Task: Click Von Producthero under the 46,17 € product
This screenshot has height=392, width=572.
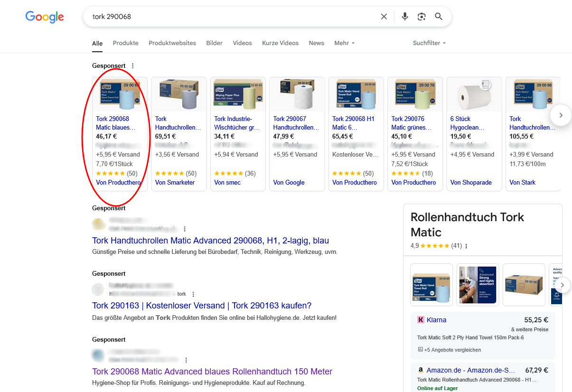Action: click(x=118, y=183)
